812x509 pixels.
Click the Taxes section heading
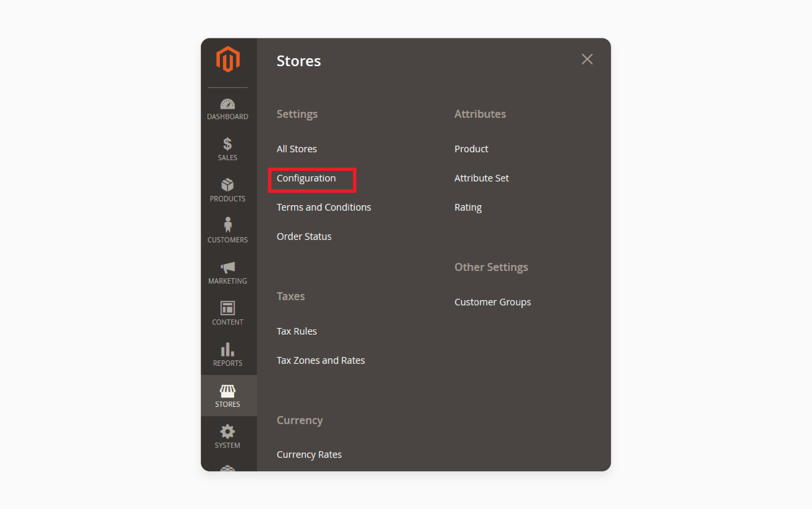pyautogui.click(x=290, y=296)
